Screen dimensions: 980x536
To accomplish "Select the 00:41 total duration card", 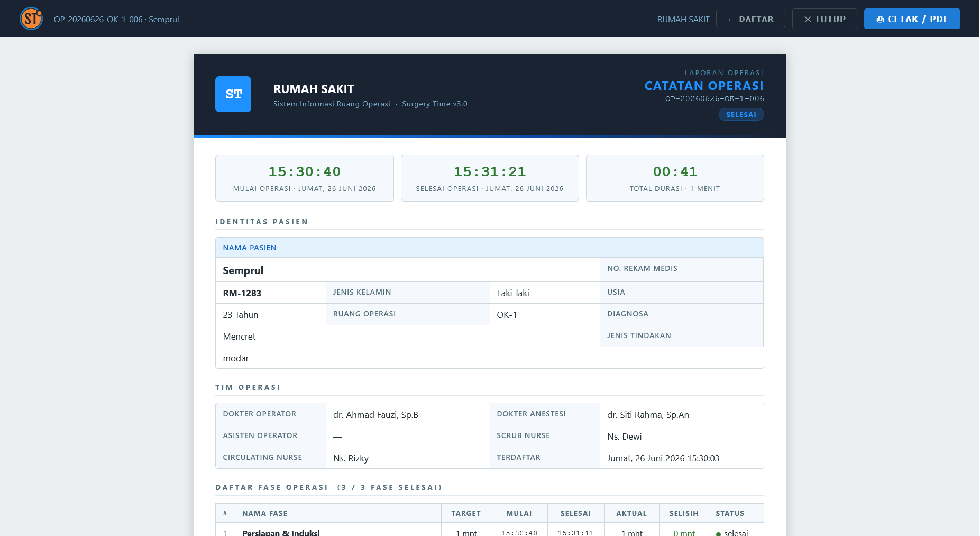I will click(675, 178).
